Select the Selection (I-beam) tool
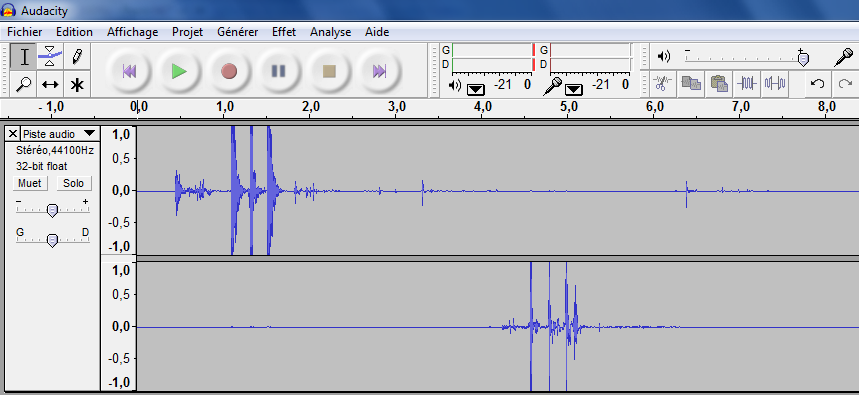The width and height of the screenshot is (859, 395). tap(24, 57)
